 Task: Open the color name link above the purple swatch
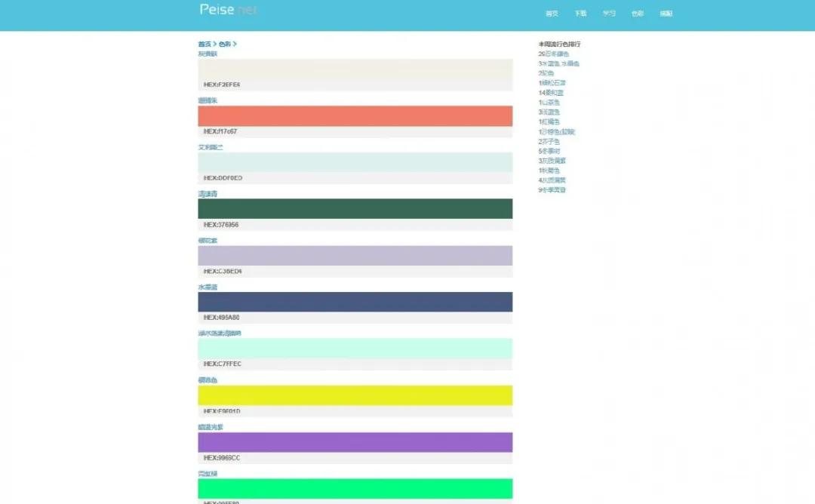pyautogui.click(x=210, y=427)
